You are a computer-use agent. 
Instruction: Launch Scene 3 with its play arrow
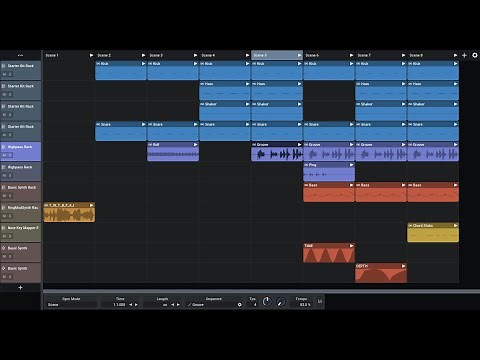195,55
